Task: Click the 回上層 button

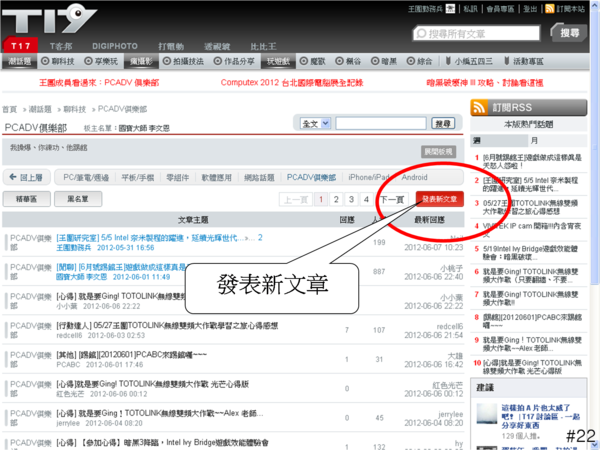Action: [x=26, y=177]
